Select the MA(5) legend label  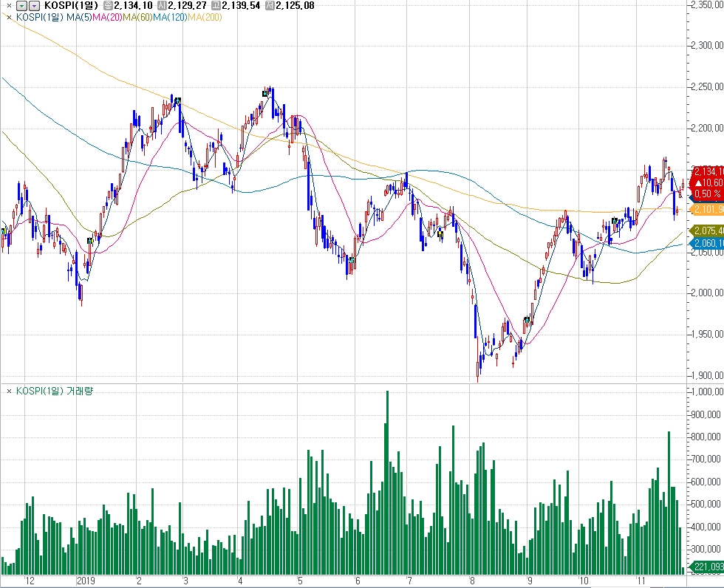pyautogui.click(x=79, y=17)
